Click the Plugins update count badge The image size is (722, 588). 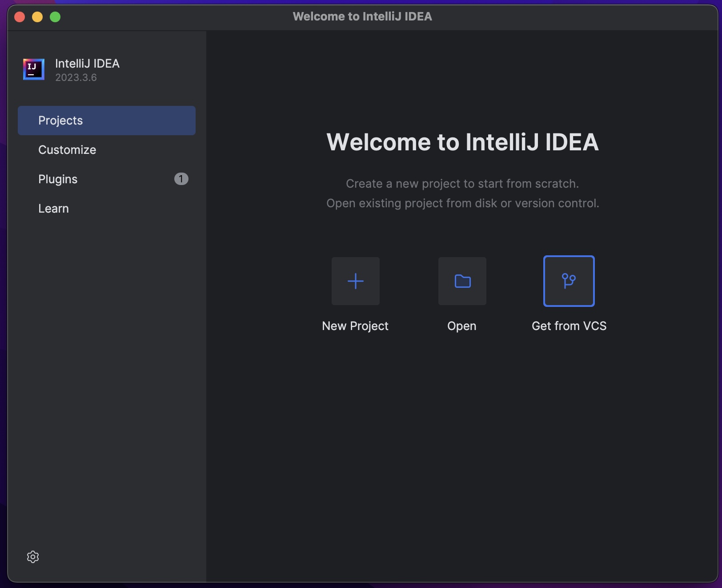click(x=181, y=179)
